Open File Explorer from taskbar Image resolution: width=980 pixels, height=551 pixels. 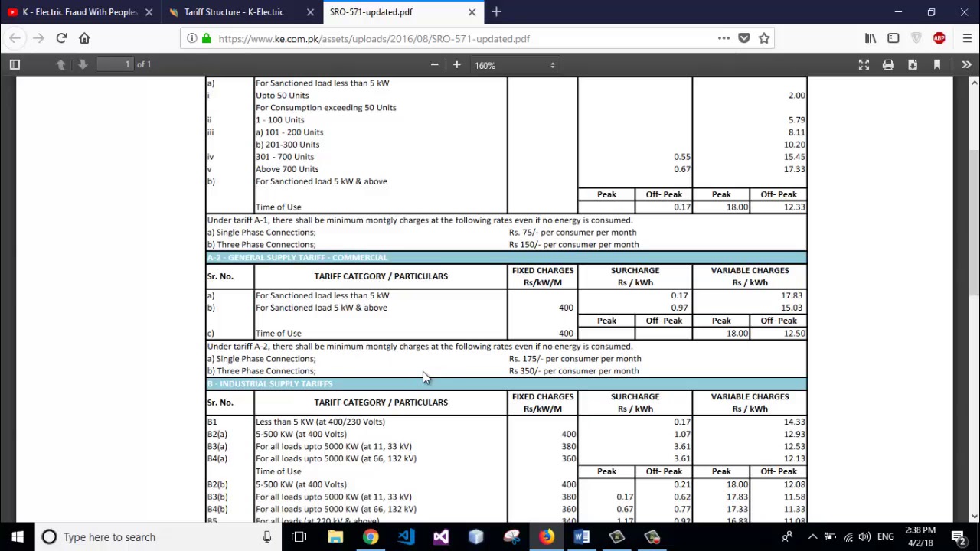[335, 537]
